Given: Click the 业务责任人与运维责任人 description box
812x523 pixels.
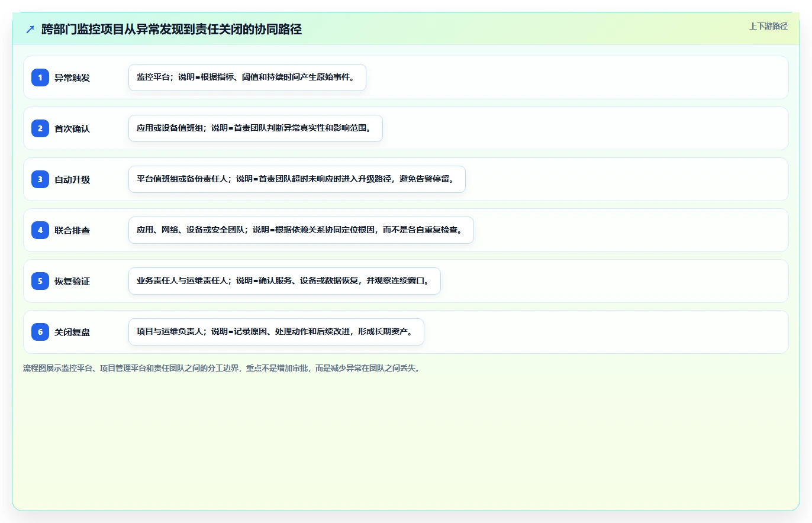Looking at the screenshot, I should (x=285, y=281).
